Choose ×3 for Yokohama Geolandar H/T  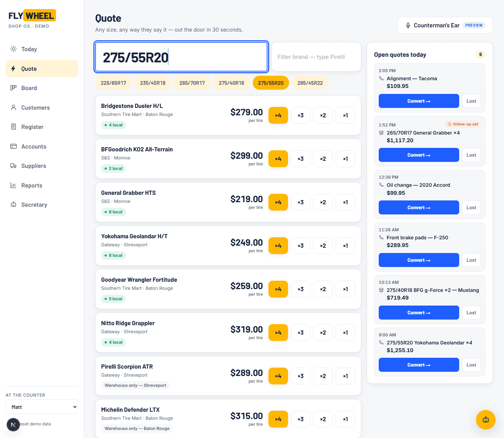point(301,246)
